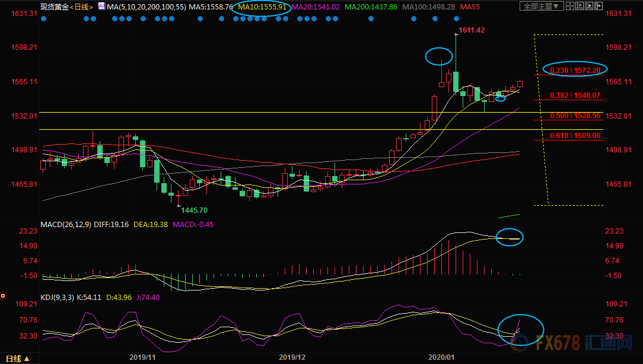This screenshot has height=364, width=643.
Task: Click the play-forward chart axis icon
Action: (589, 6)
